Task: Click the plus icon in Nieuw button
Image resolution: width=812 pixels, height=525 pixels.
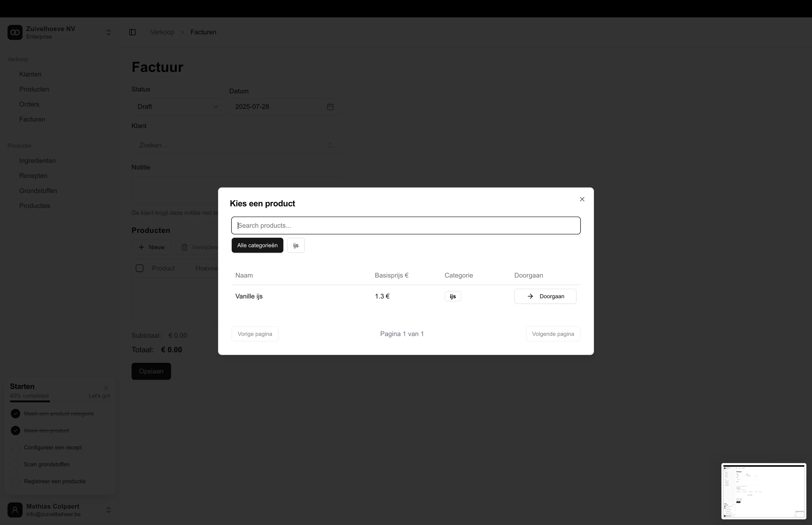Action: (x=141, y=247)
